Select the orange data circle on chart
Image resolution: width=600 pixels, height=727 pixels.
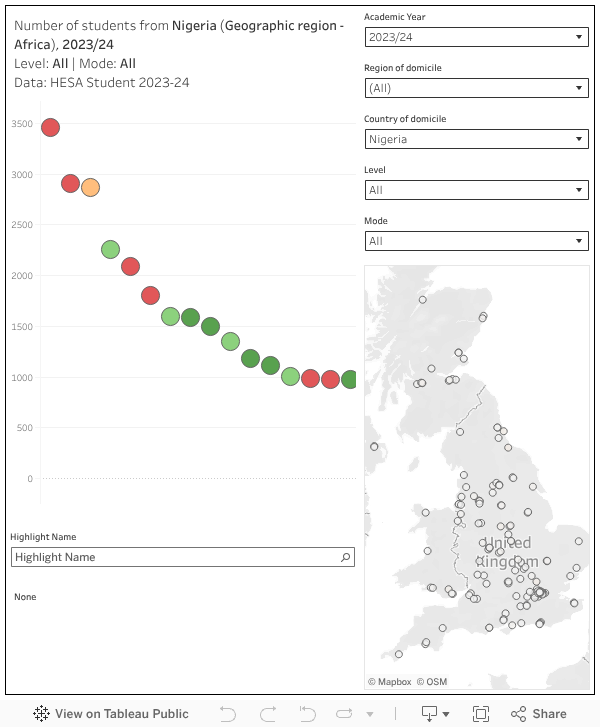(x=90, y=187)
